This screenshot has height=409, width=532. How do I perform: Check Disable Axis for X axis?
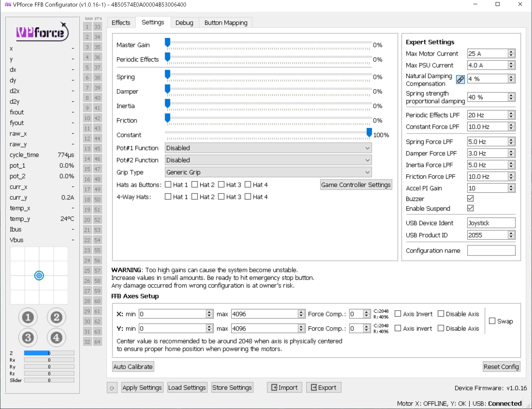(x=441, y=314)
